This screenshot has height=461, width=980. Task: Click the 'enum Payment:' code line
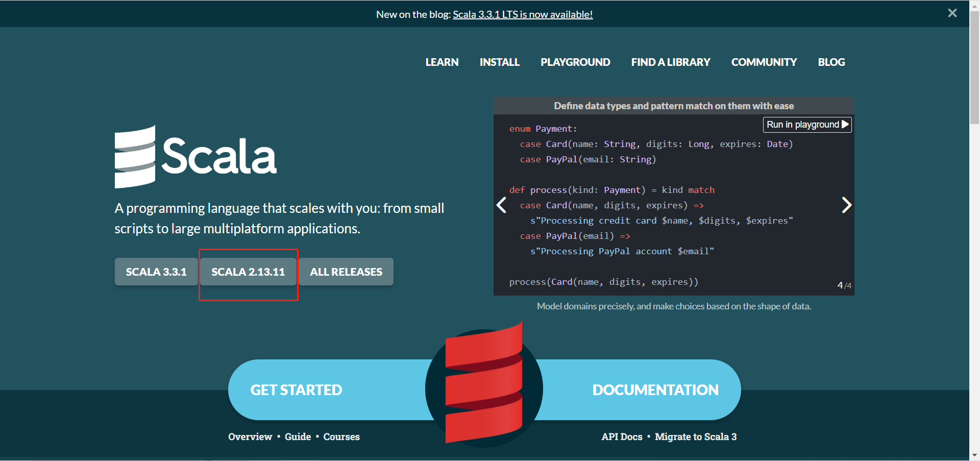[x=543, y=129]
